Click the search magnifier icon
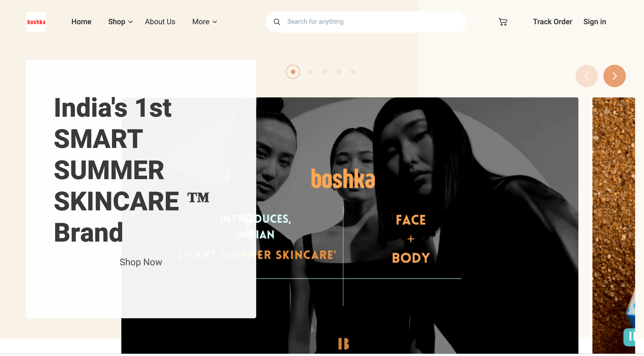 click(x=277, y=22)
